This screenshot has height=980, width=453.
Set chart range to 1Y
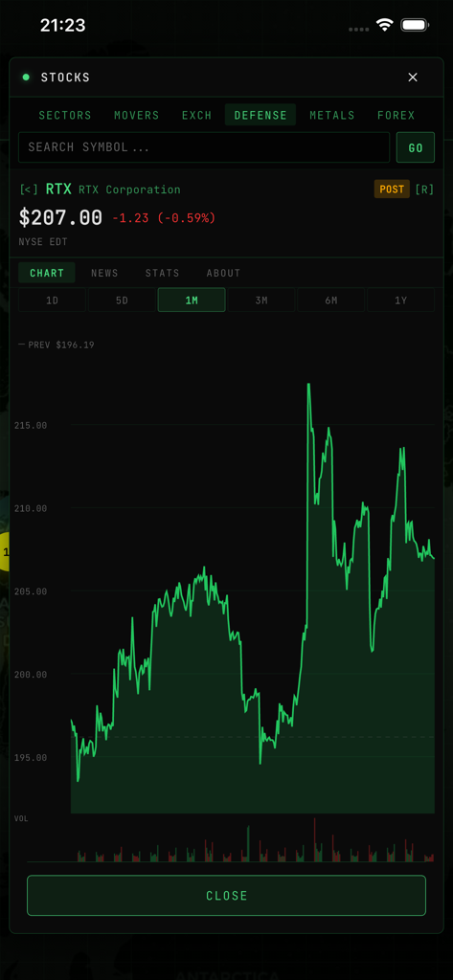(x=401, y=300)
